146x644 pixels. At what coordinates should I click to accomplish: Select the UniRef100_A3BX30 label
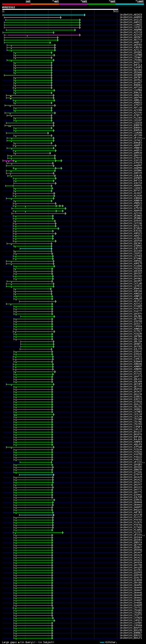pyautogui.click(x=131, y=47)
